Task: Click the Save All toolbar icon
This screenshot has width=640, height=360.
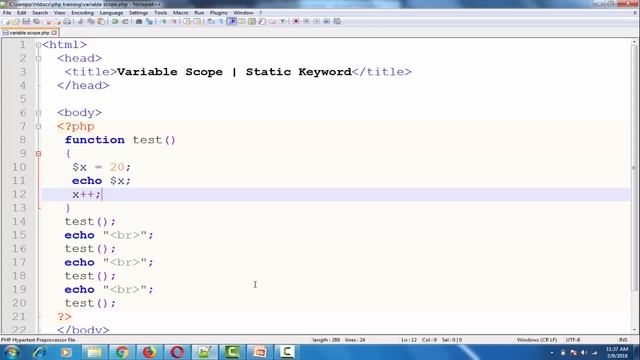Action: pos(36,21)
